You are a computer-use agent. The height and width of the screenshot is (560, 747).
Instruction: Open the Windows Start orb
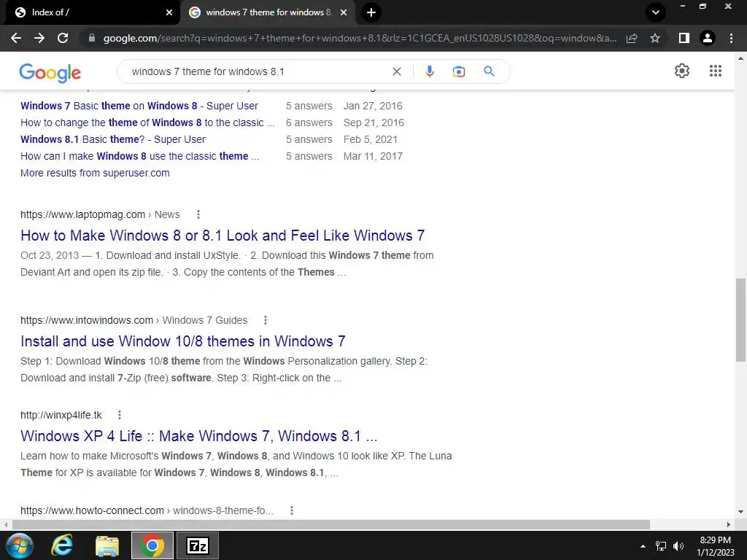20,545
